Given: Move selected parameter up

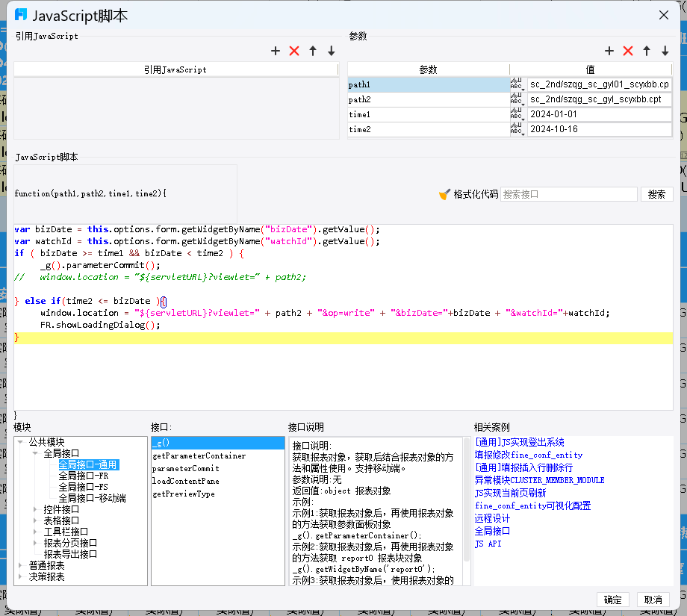Looking at the screenshot, I should point(647,52).
